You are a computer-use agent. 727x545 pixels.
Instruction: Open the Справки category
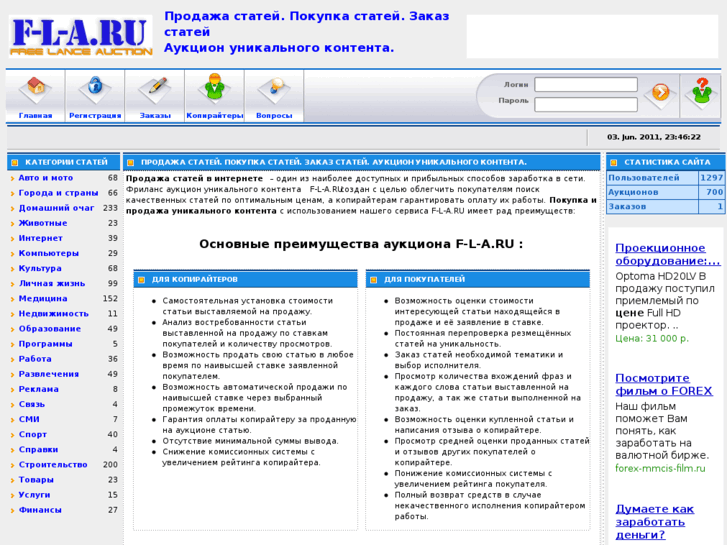pos(38,449)
